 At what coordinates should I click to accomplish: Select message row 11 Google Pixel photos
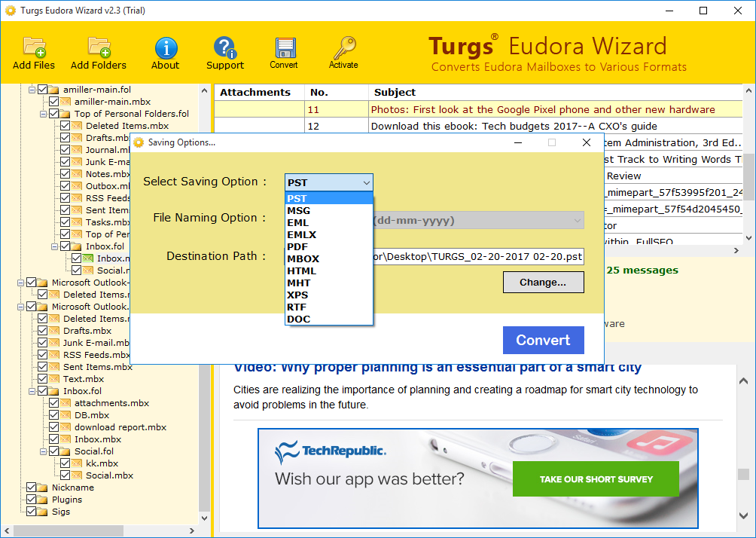click(x=478, y=109)
